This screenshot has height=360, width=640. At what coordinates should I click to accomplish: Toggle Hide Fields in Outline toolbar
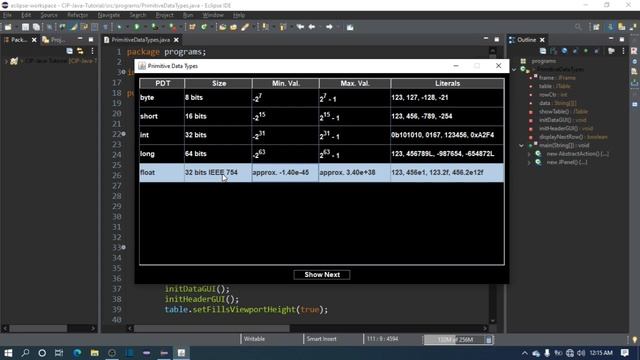(x=564, y=51)
